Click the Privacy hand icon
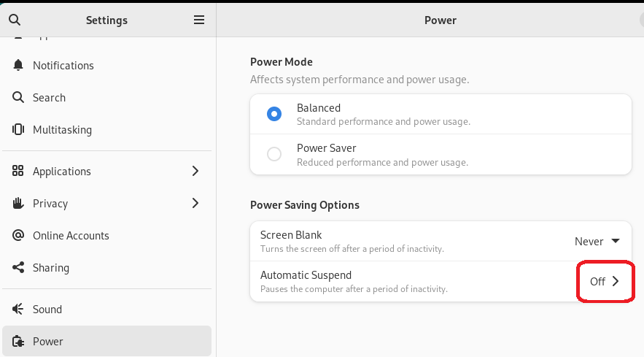644x357 pixels. pyautogui.click(x=18, y=204)
